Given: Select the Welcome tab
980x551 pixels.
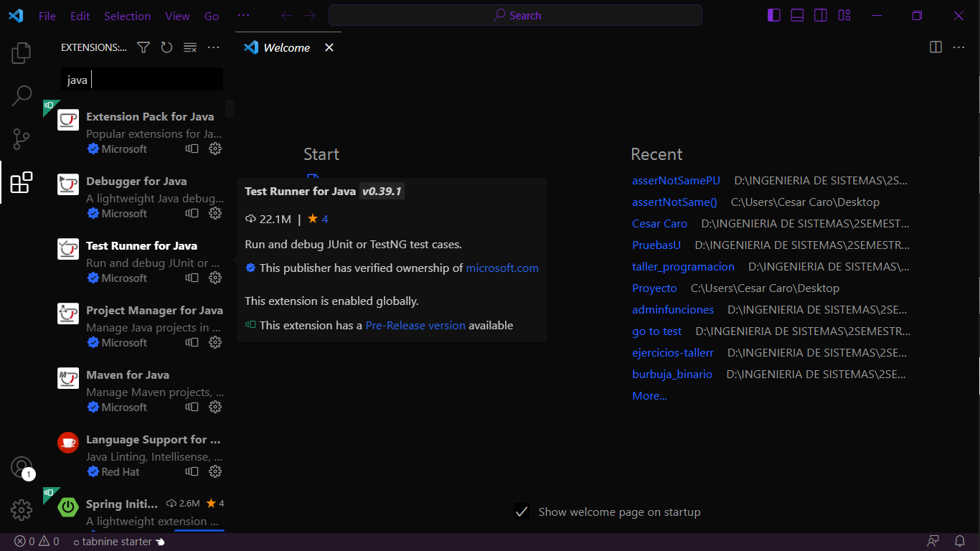Looking at the screenshot, I should (288, 47).
